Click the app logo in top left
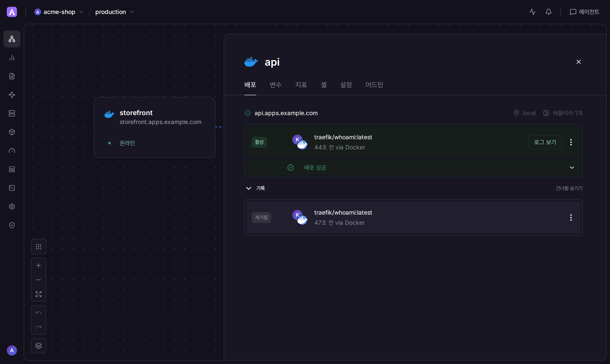The height and width of the screenshot is (364, 610). click(x=12, y=12)
